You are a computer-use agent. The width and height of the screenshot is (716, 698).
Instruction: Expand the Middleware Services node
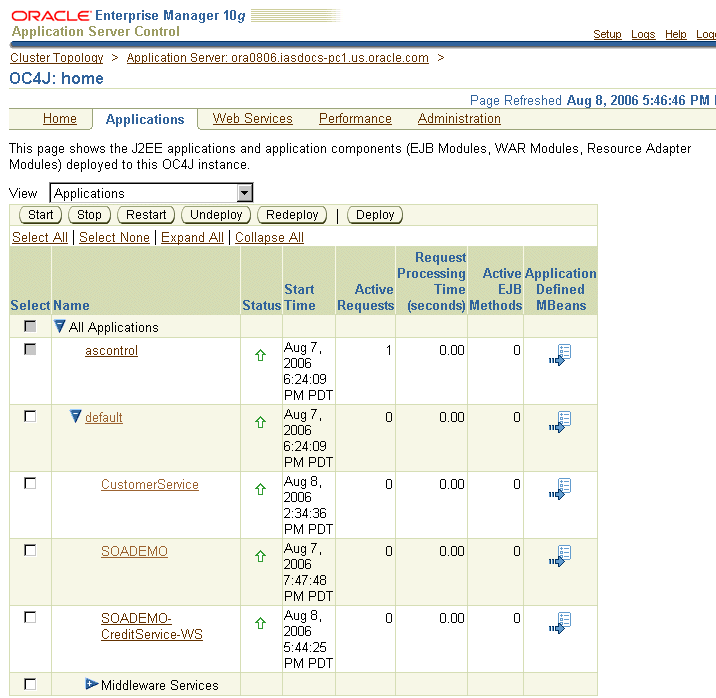91,684
